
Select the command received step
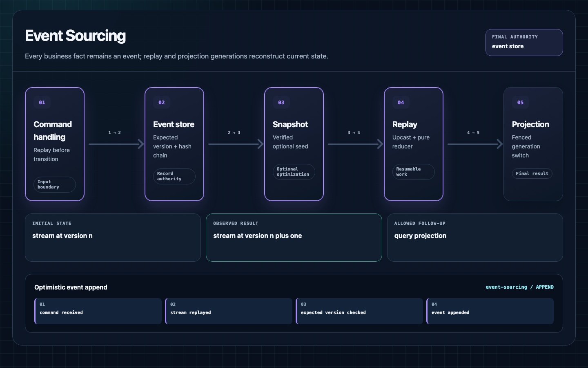[x=98, y=311]
